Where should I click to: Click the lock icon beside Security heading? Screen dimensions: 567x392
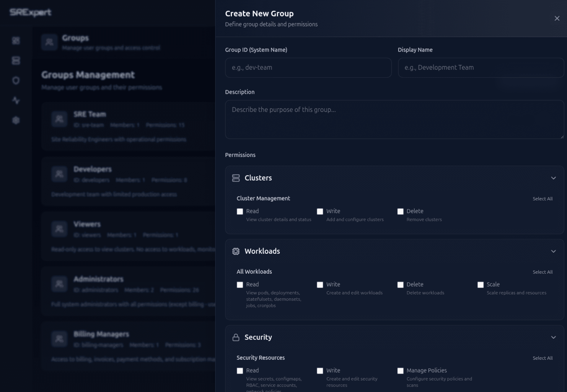tap(236, 337)
